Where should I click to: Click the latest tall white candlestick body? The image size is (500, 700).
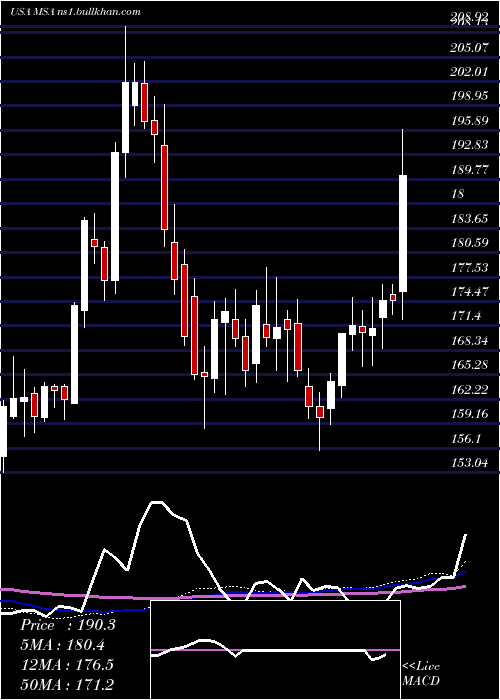(403, 233)
